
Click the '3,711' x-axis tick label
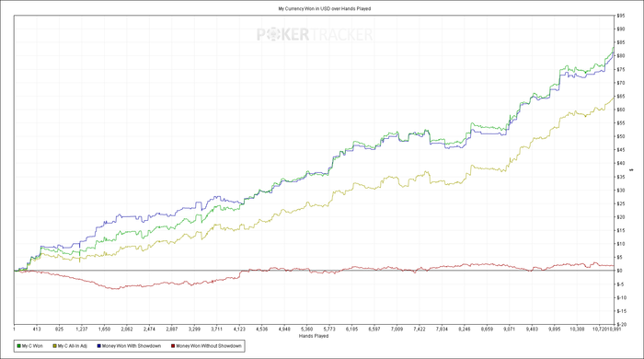click(217, 329)
